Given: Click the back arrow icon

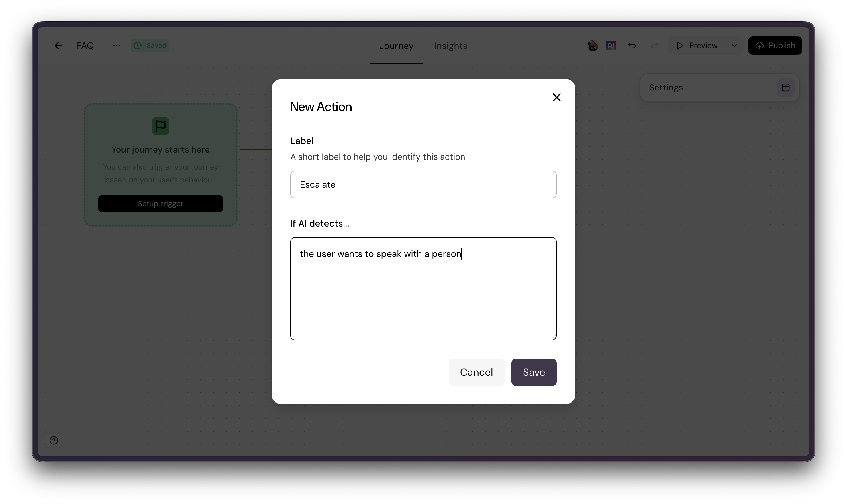Looking at the screenshot, I should click(58, 46).
